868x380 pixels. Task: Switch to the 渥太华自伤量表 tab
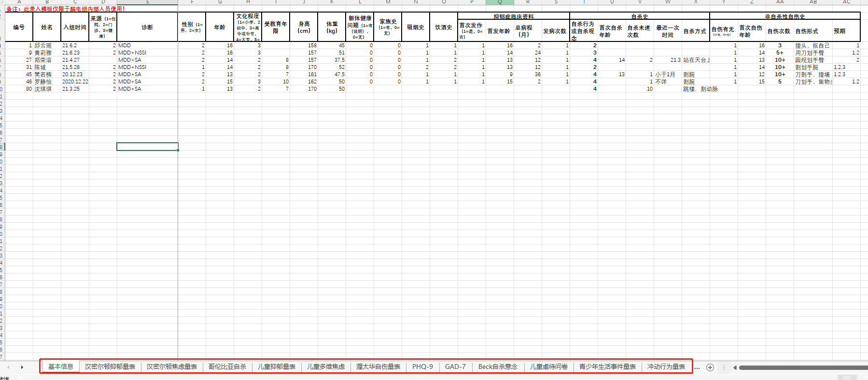click(x=378, y=366)
